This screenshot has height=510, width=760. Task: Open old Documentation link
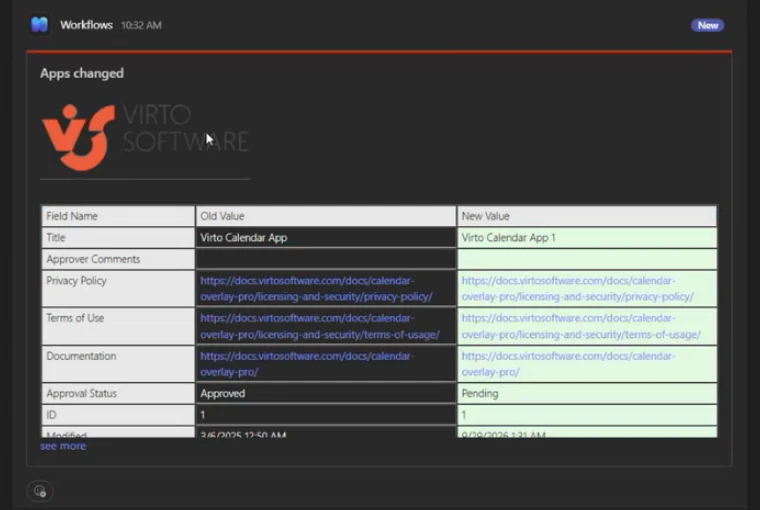click(x=307, y=364)
